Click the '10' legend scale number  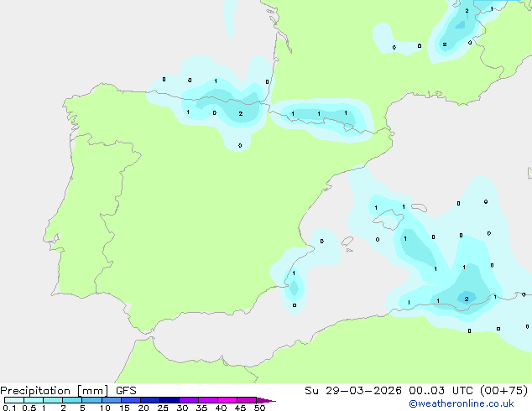[105, 408]
